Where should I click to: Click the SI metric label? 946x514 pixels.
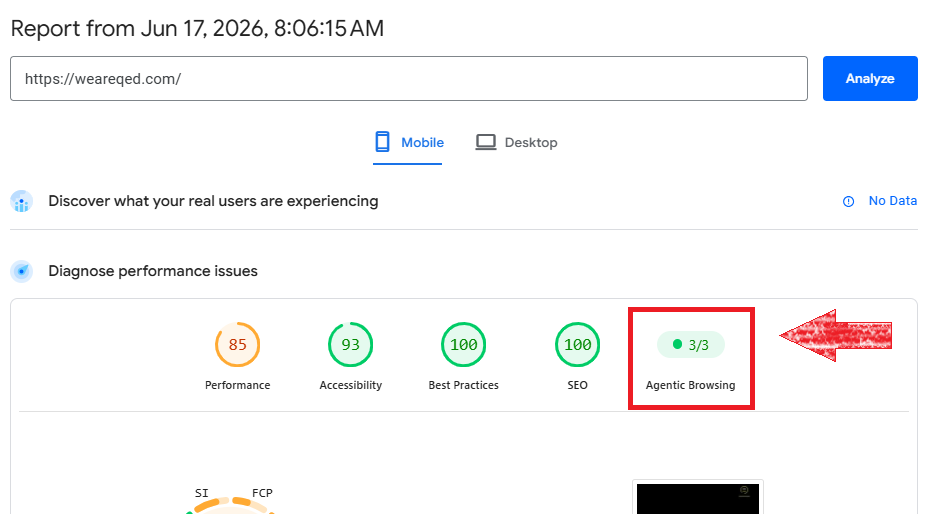pos(202,493)
